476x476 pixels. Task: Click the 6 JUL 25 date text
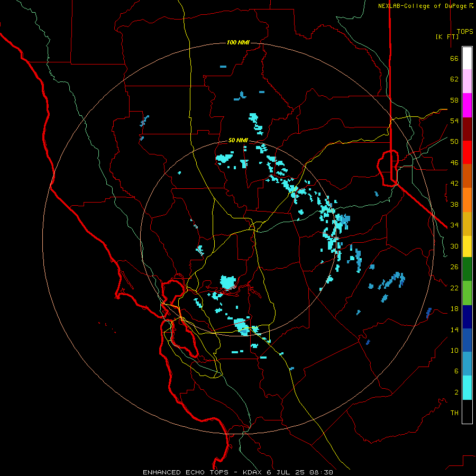287,472
